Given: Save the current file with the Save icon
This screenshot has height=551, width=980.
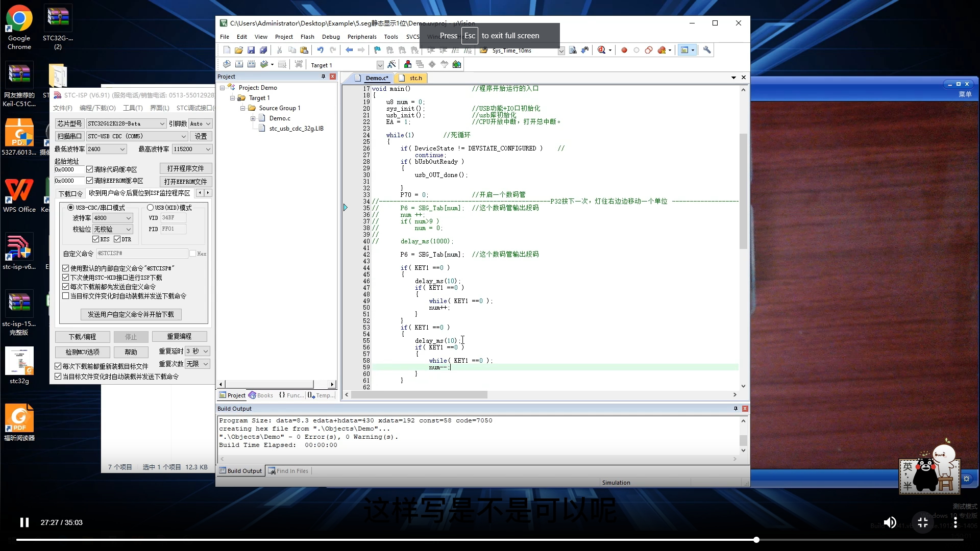Looking at the screenshot, I should (x=251, y=50).
